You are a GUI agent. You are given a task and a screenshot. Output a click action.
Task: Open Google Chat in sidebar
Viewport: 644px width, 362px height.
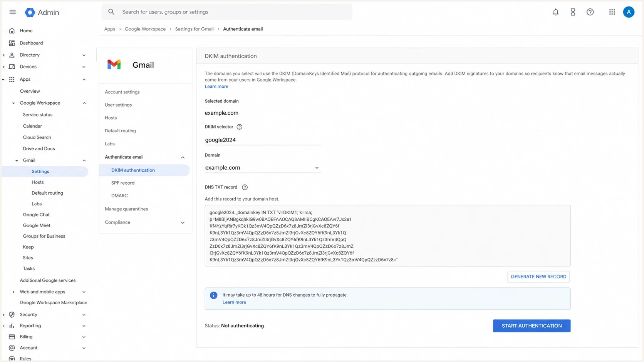(x=36, y=215)
